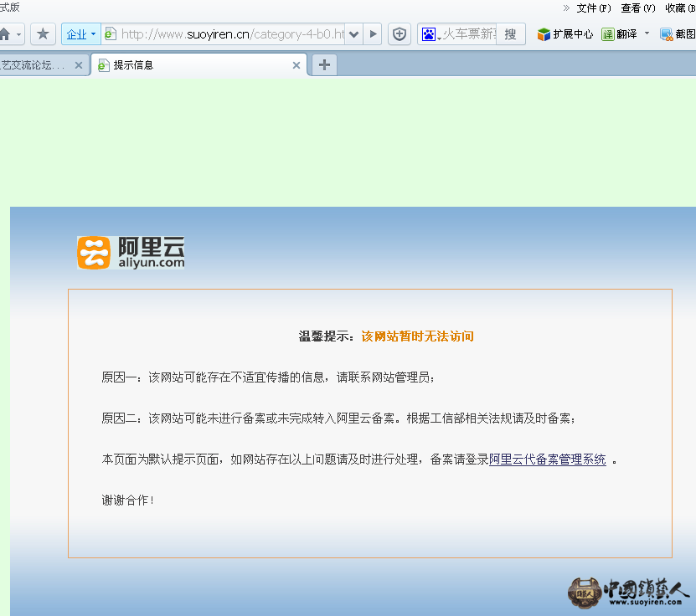This screenshot has width=696, height=616.
Task: Open the 查看(V) menu
Action: (638, 8)
